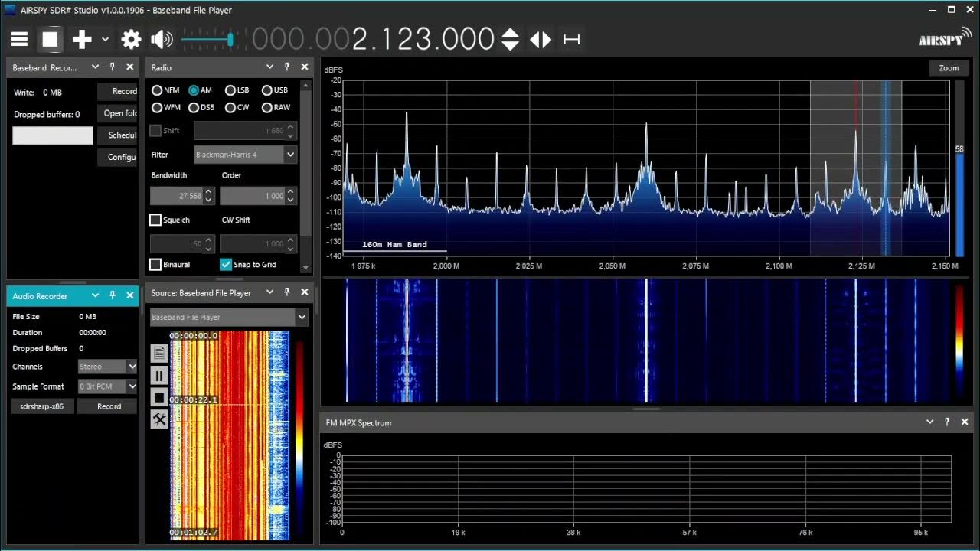Open settings via the gear icon
The image size is (980, 551).
pyautogui.click(x=131, y=39)
